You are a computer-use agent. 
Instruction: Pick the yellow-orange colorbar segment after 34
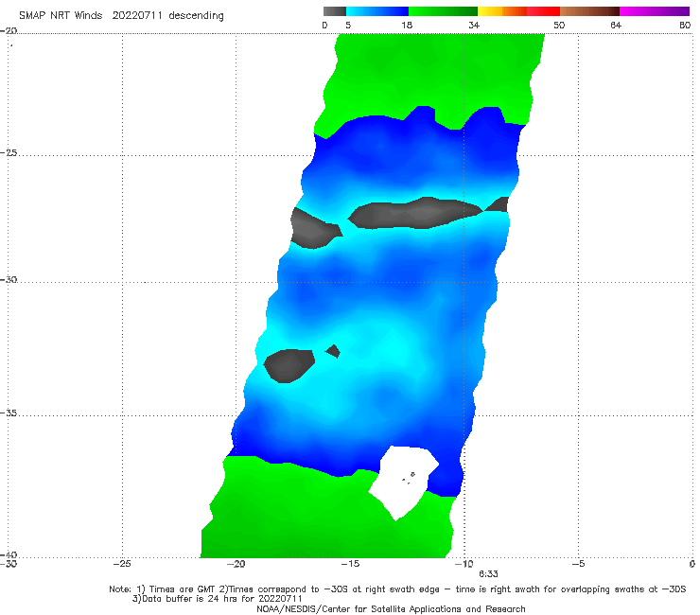click(x=502, y=11)
